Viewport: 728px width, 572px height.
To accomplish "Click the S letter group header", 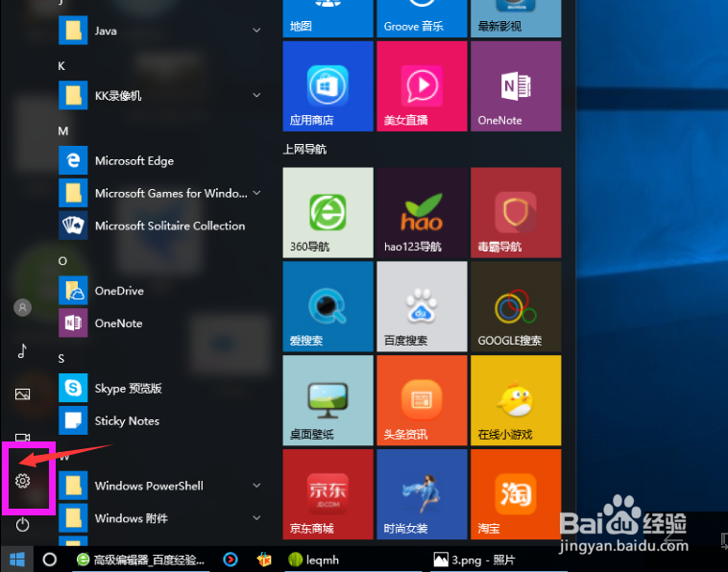I will pos(61,358).
